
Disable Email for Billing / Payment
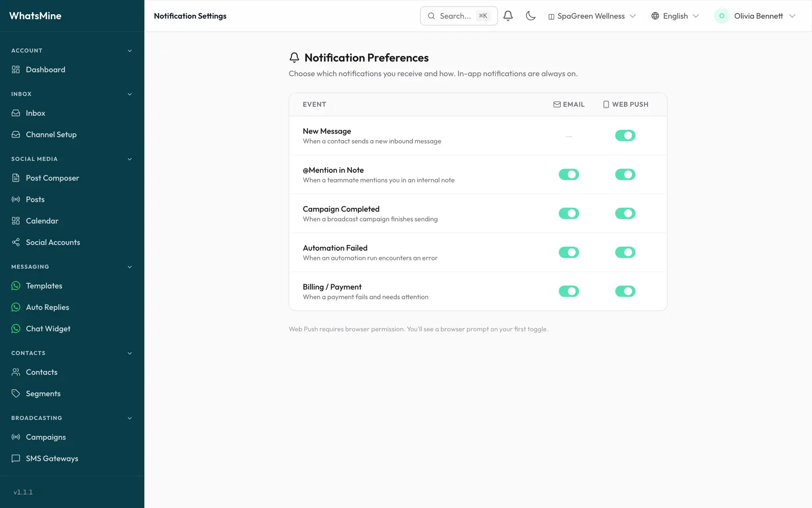(x=569, y=292)
